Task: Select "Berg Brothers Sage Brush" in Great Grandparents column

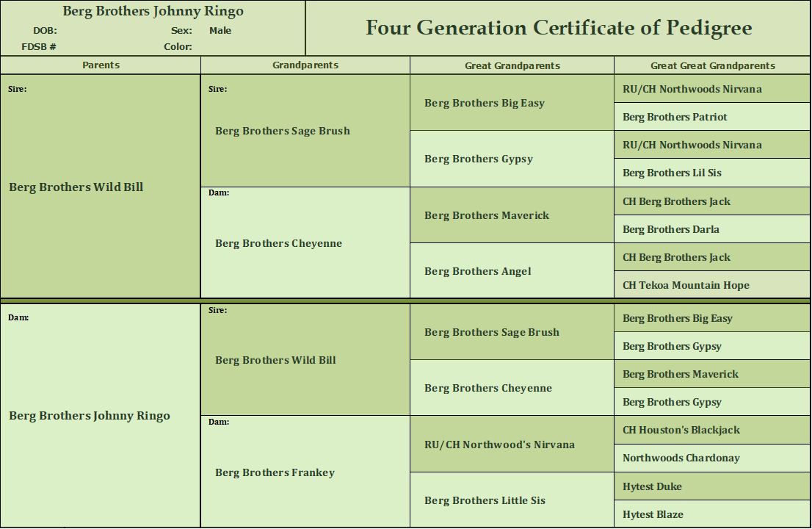Action: pos(492,332)
